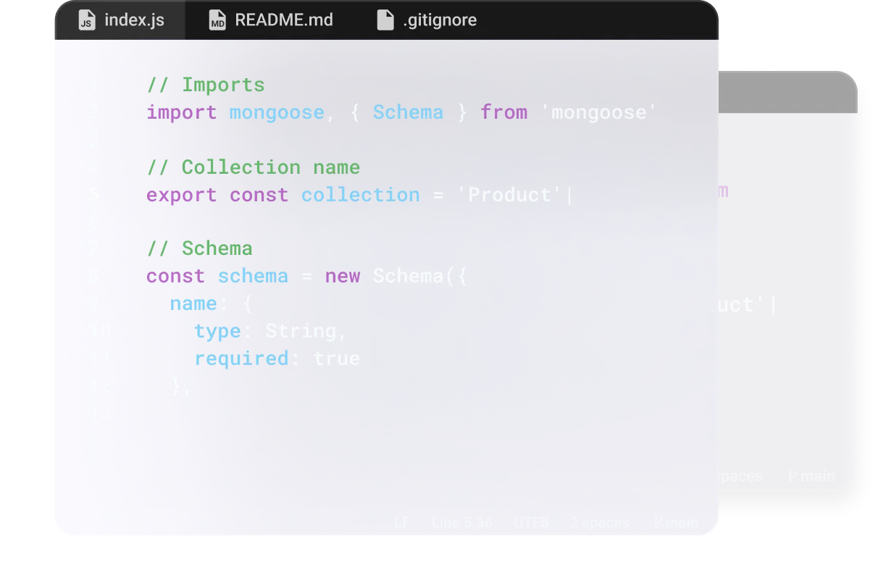The height and width of the screenshot is (588, 878).
Task: Click the String value on line 10
Action: [x=301, y=331]
